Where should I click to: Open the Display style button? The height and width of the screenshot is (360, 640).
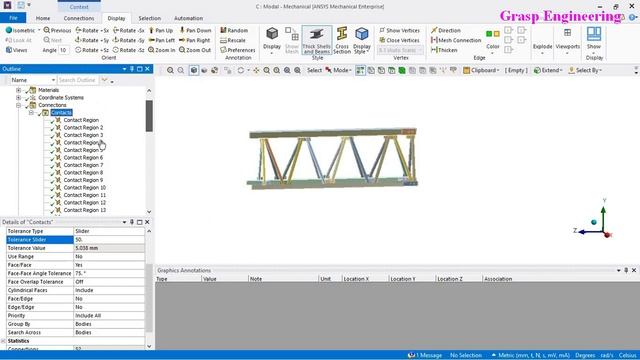tap(272, 40)
